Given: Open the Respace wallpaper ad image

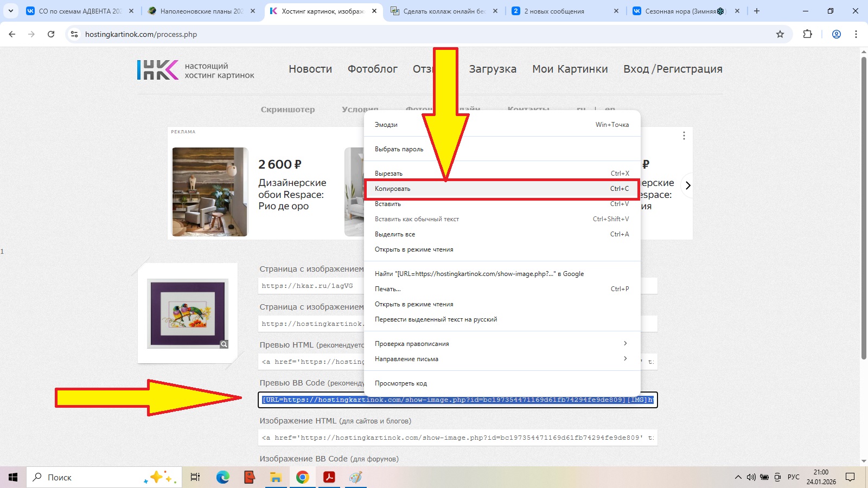Looking at the screenshot, I should [210, 192].
